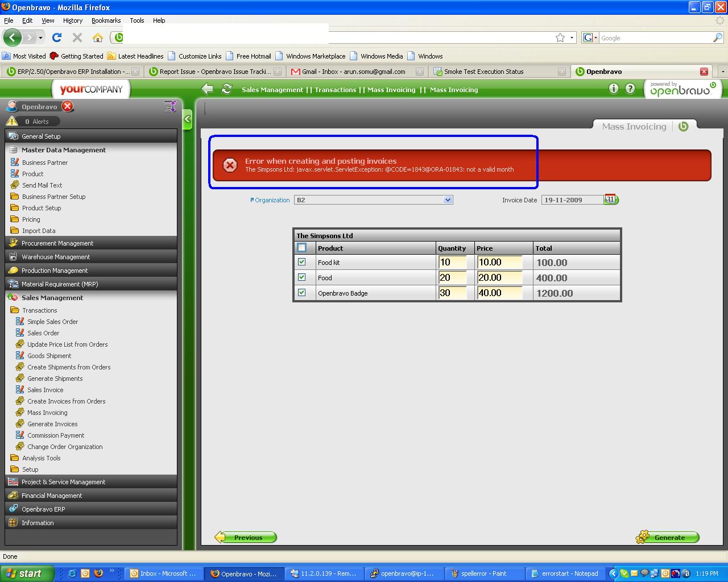Click the Openbravo icon beside the Mass Invoicing tab
The image size is (728, 582).
(684, 126)
